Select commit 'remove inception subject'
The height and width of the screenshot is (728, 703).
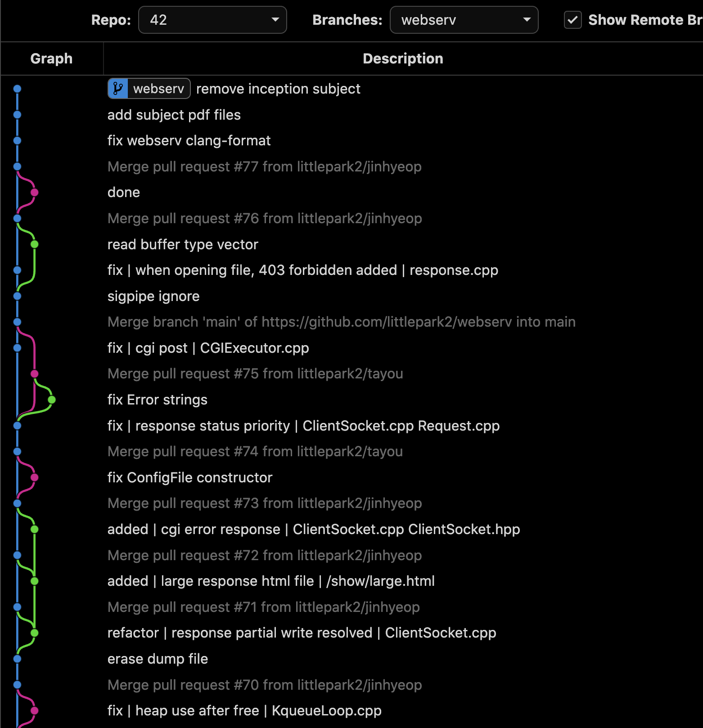point(278,89)
